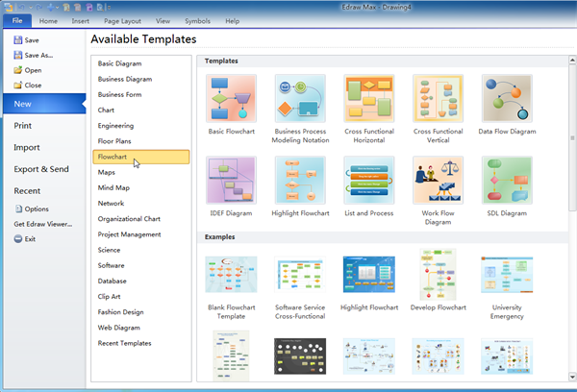This screenshot has height=392, width=577.
Task: Open the Symbols ribbon tab
Action: coord(196,20)
